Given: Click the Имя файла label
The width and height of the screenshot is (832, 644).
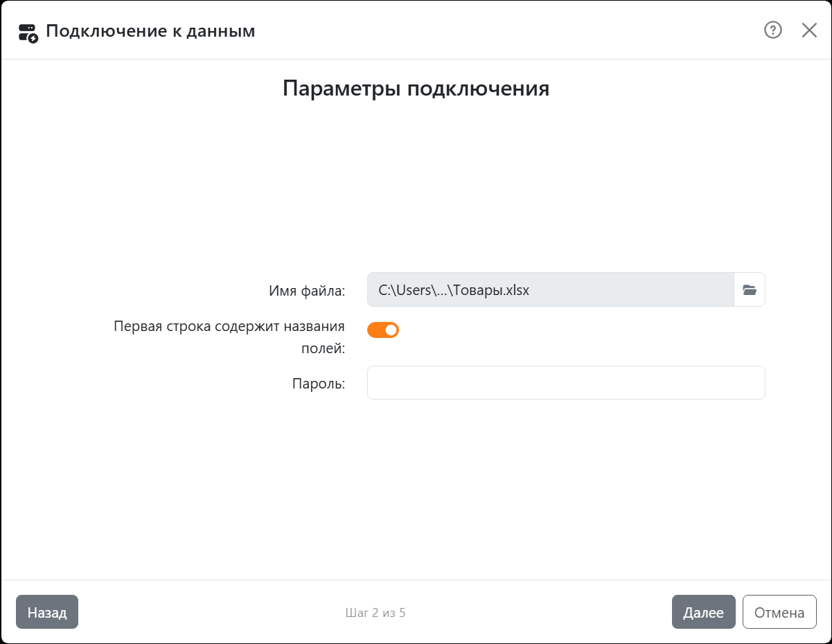Looking at the screenshot, I should tap(307, 291).
